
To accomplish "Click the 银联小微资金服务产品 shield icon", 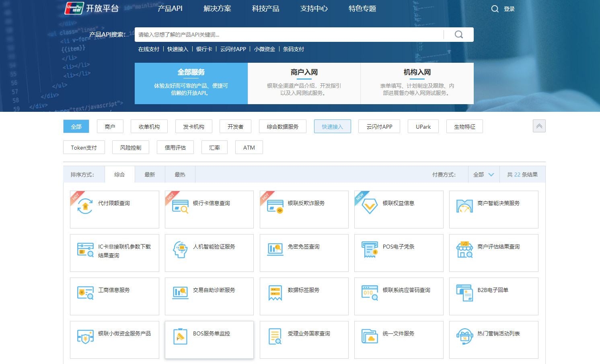I will [85, 337].
